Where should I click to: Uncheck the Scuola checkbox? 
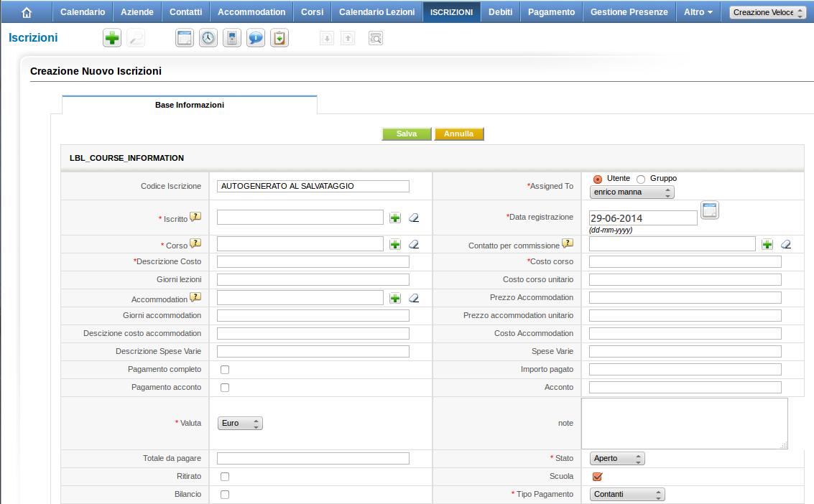coord(597,477)
